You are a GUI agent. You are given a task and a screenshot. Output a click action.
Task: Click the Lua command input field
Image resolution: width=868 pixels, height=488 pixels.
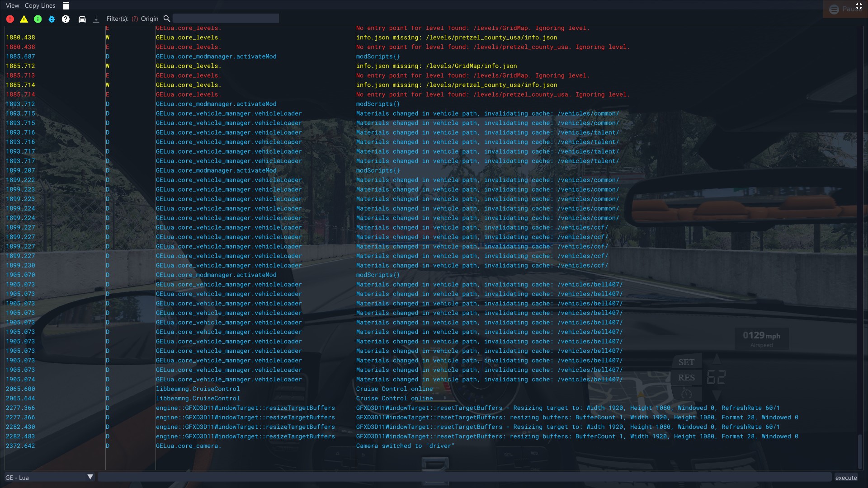(x=464, y=478)
